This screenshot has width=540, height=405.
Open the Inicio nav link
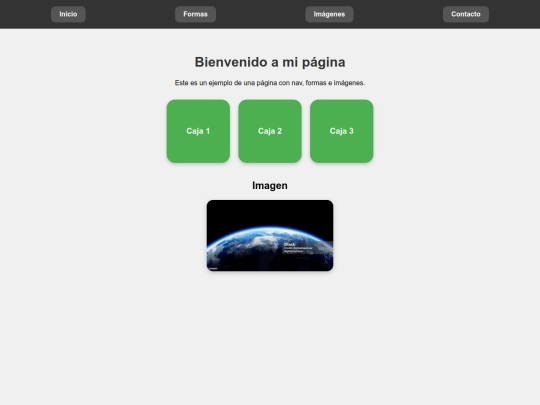68,14
